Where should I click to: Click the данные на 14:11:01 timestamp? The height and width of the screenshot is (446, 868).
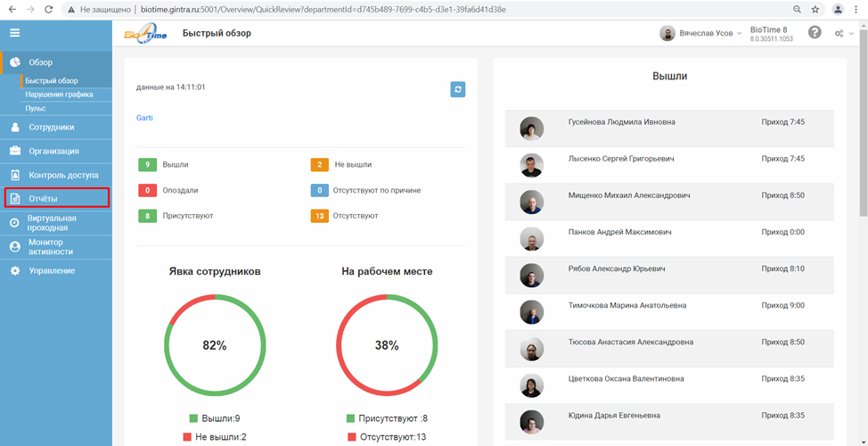[170, 87]
